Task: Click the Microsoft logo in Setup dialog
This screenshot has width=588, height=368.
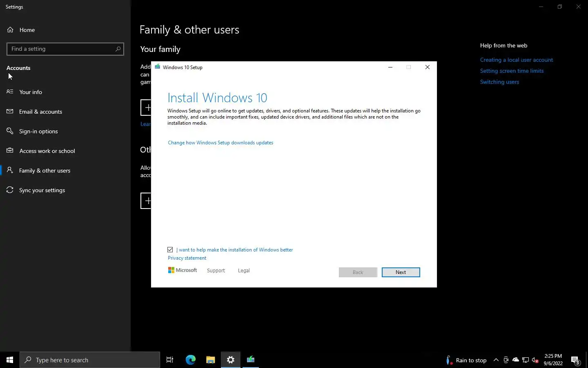Action: (x=183, y=270)
